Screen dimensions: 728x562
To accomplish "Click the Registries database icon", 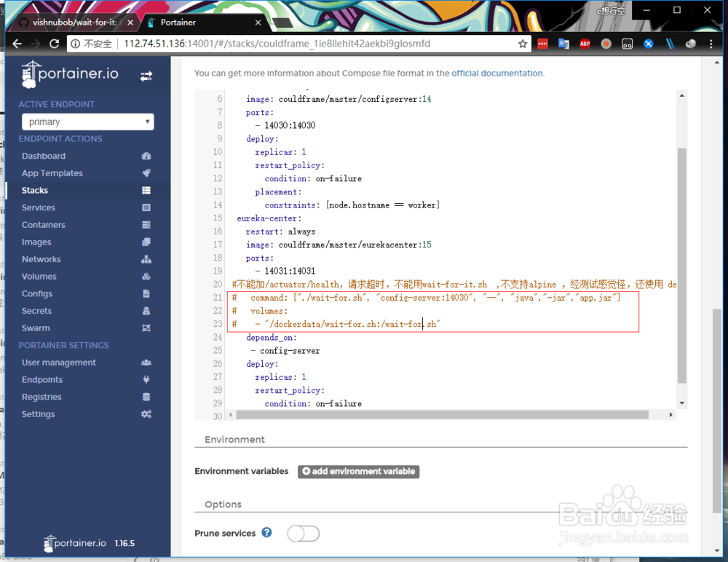I will 146,397.
